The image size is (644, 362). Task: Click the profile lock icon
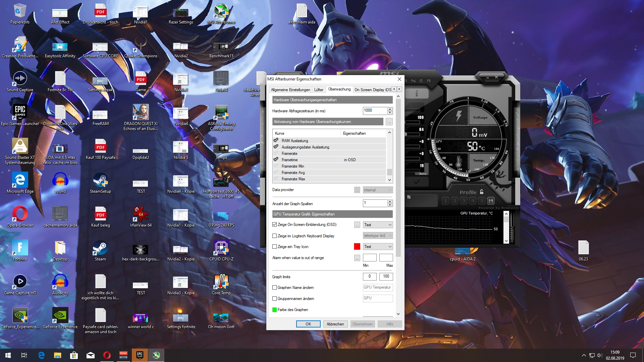pos(482,192)
